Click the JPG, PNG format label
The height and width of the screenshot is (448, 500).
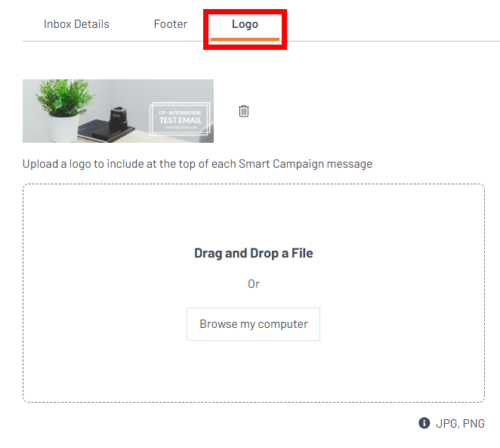(x=460, y=424)
